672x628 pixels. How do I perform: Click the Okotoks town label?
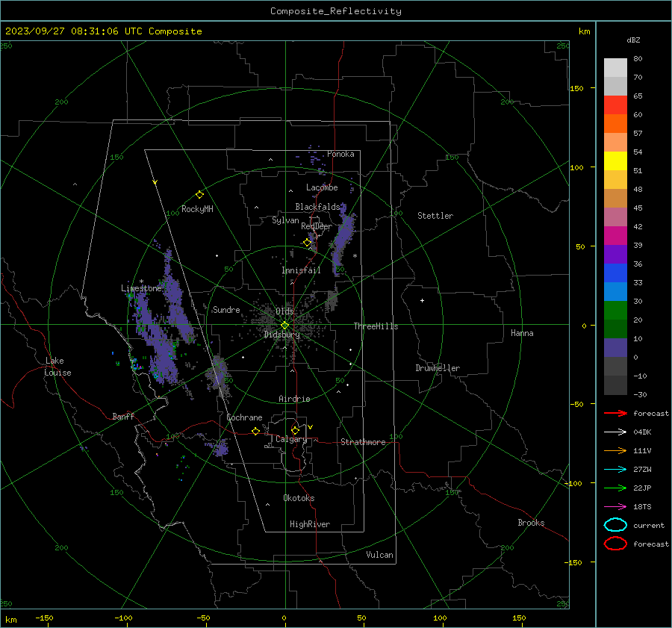(299, 498)
